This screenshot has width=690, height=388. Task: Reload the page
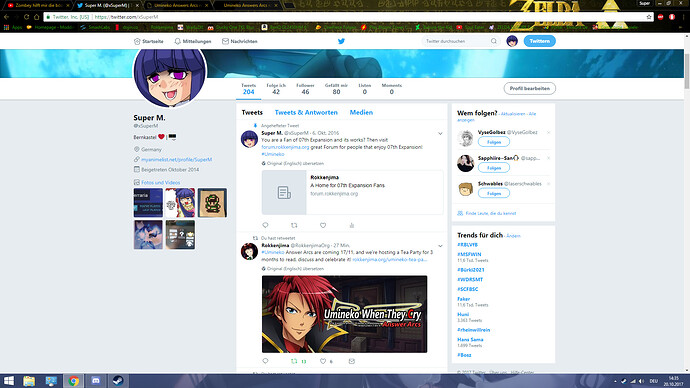(26, 17)
